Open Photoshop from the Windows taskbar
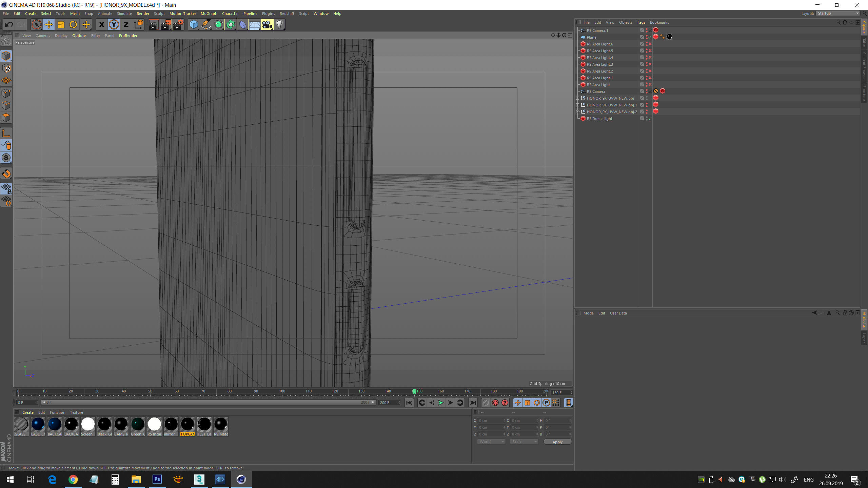The image size is (868, 488). coord(157,479)
